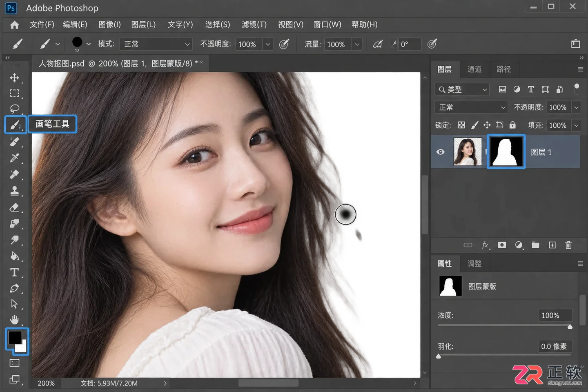The width and height of the screenshot is (588, 392).
Task: Select the layer mask thumbnail of 图层 1
Action: [506, 151]
